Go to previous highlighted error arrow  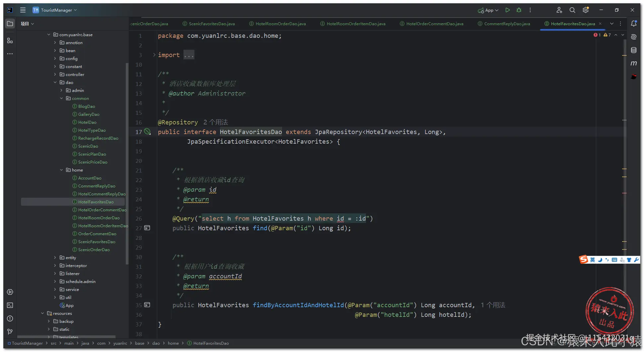(616, 35)
